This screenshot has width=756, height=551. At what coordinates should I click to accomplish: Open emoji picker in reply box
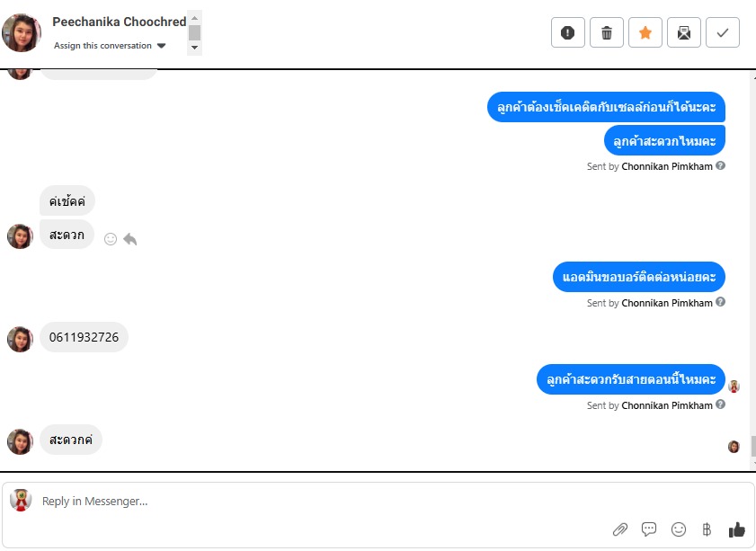pos(679,529)
